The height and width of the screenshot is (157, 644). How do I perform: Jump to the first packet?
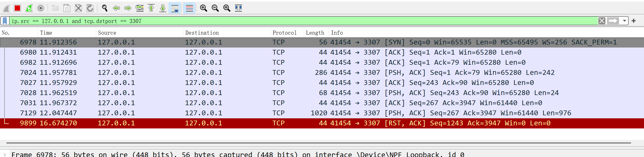point(151,8)
